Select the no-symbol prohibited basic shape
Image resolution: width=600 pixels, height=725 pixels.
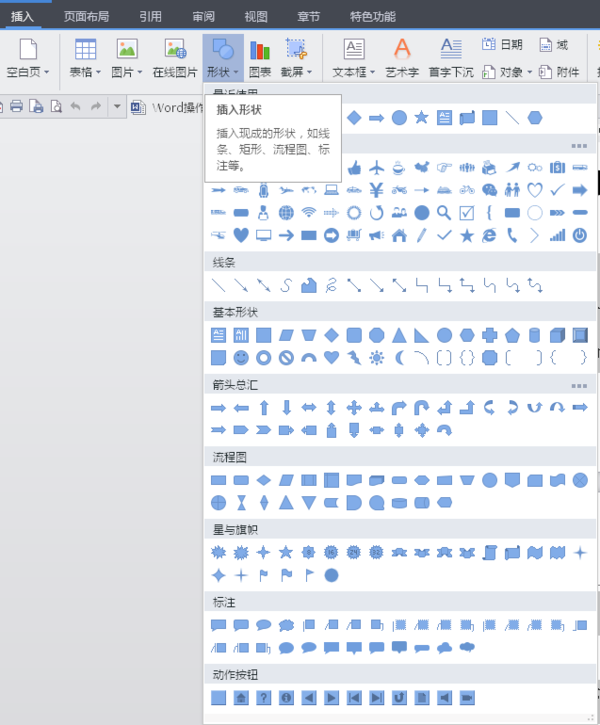pos(286,357)
